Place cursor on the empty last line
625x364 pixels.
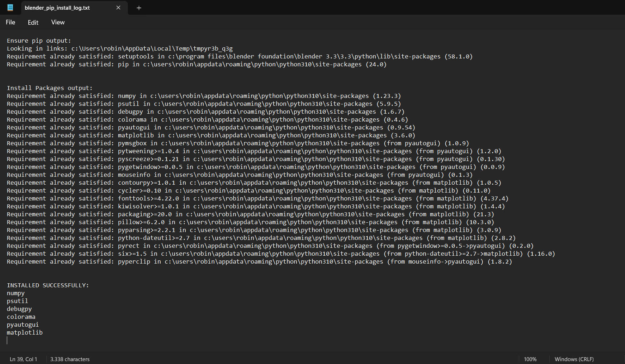[x=8, y=340]
